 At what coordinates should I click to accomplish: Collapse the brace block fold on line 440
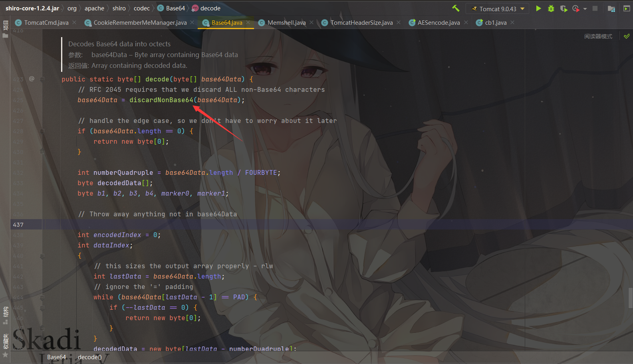pyautogui.click(x=42, y=255)
